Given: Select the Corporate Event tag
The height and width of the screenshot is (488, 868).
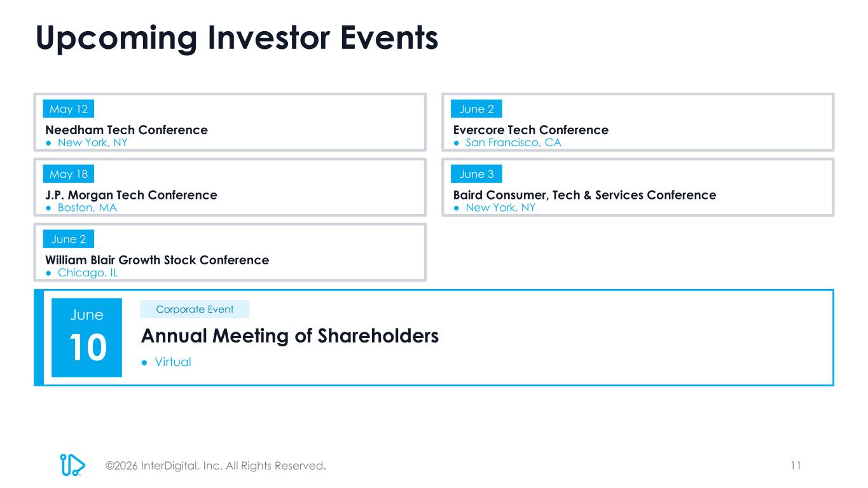Looking at the screenshot, I should pos(195,309).
